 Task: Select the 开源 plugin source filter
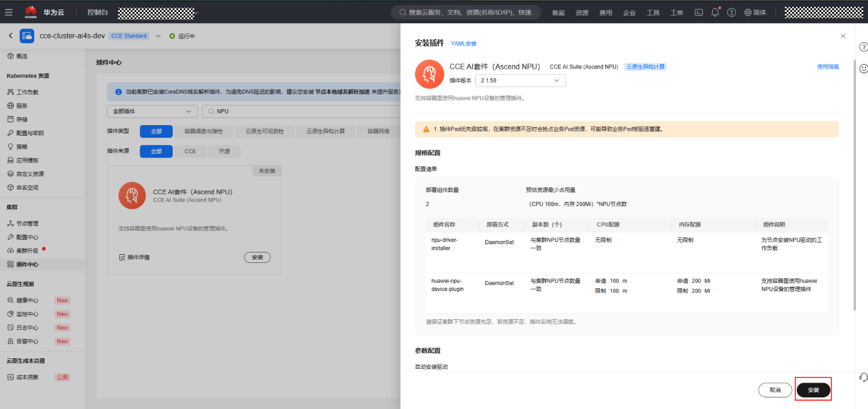(x=224, y=151)
